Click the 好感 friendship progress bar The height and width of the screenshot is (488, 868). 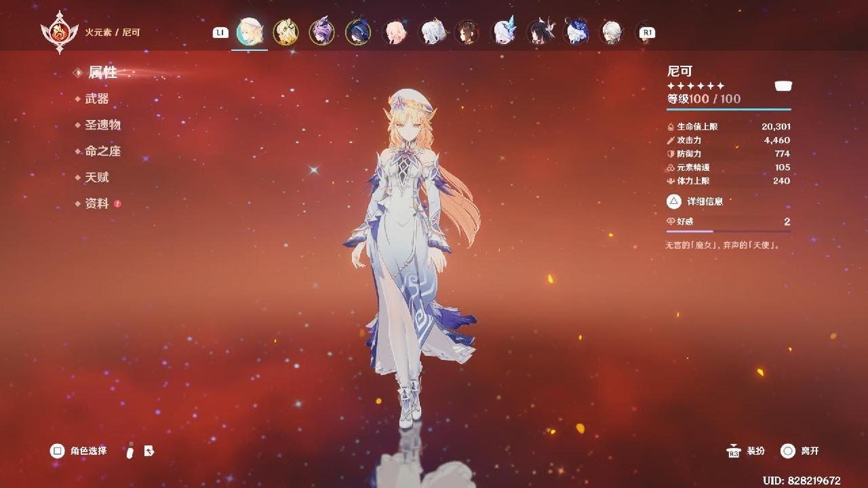(x=729, y=231)
